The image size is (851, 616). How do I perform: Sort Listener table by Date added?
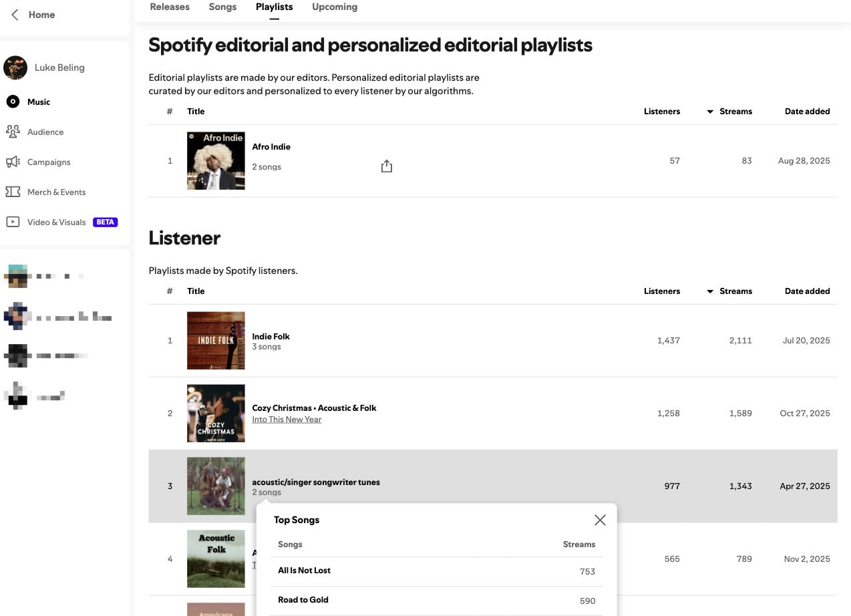pos(807,291)
